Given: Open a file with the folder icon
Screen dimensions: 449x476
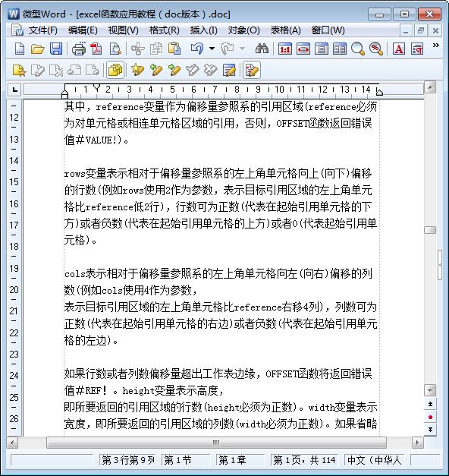Looking at the screenshot, I should tap(38, 49).
